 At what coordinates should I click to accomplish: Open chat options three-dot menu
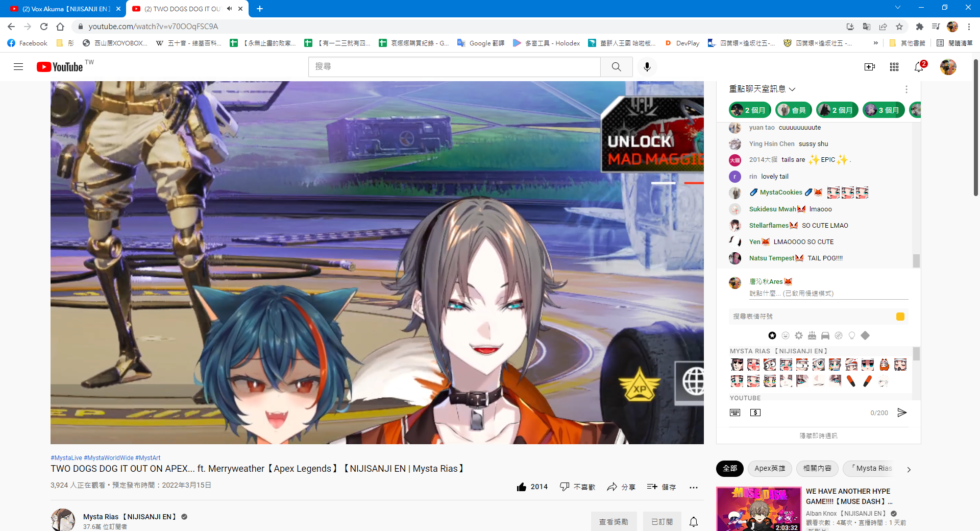(906, 89)
